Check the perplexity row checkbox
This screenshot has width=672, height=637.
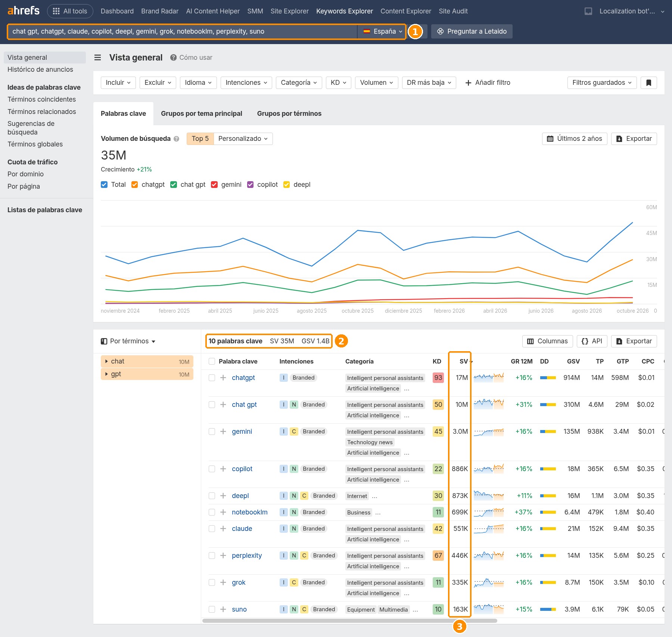coord(212,556)
